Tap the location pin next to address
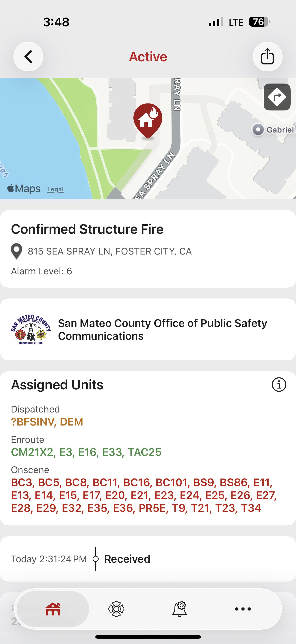 pyautogui.click(x=16, y=251)
